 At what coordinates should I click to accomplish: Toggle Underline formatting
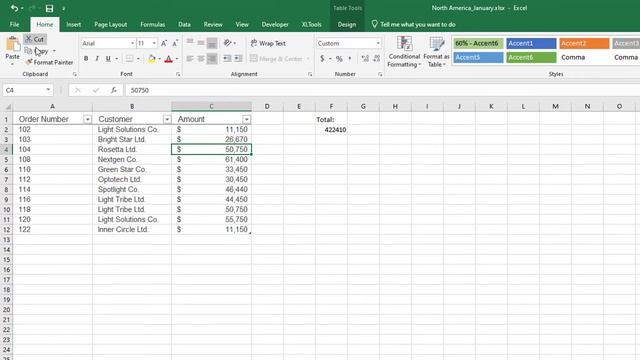[108, 59]
